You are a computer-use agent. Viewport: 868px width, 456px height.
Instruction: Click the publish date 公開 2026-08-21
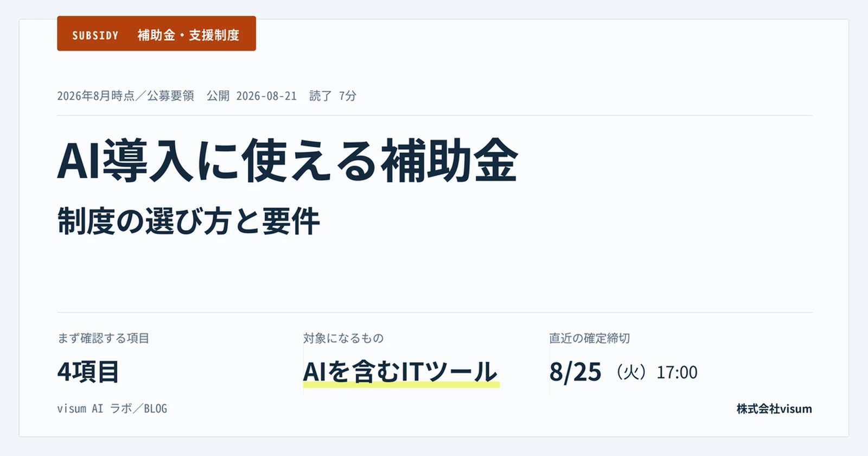tap(252, 96)
